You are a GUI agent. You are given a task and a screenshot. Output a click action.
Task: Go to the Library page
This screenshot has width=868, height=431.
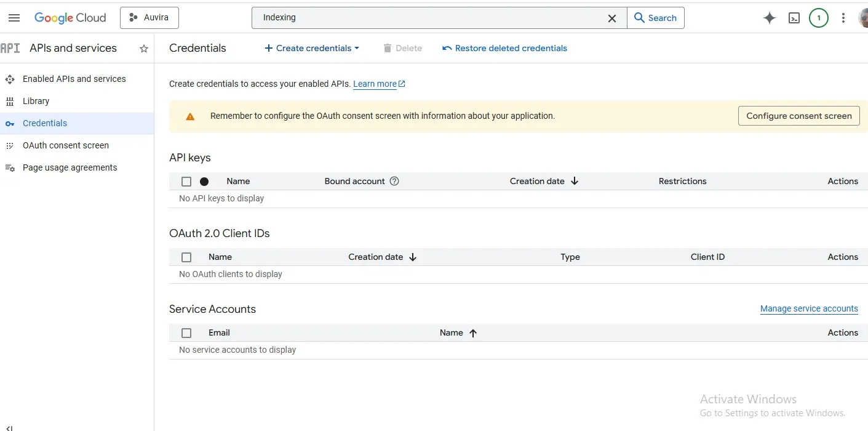[36, 101]
